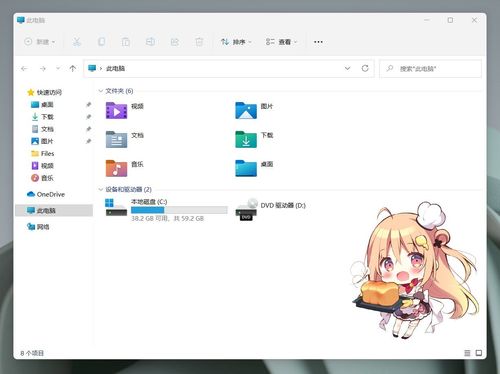Viewport: 500px width, 374px height.
Task: Switch to details view icon in status bar
Action: (x=467, y=353)
